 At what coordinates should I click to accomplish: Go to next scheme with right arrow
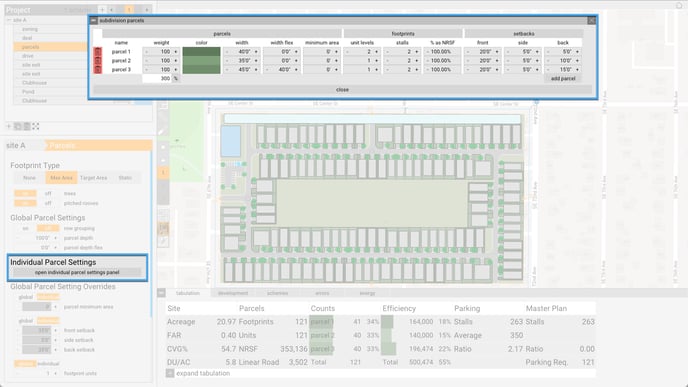pos(147,10)
